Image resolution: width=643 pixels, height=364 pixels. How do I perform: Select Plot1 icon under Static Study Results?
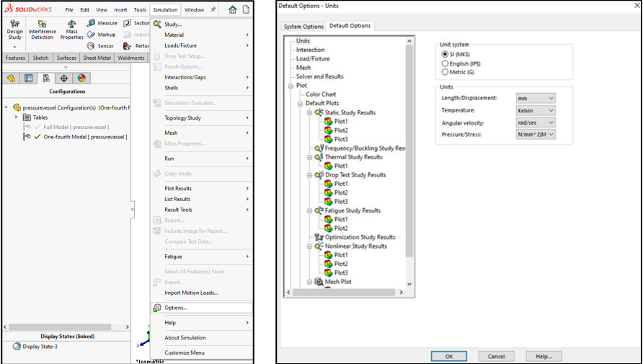[x=328, y=121]
